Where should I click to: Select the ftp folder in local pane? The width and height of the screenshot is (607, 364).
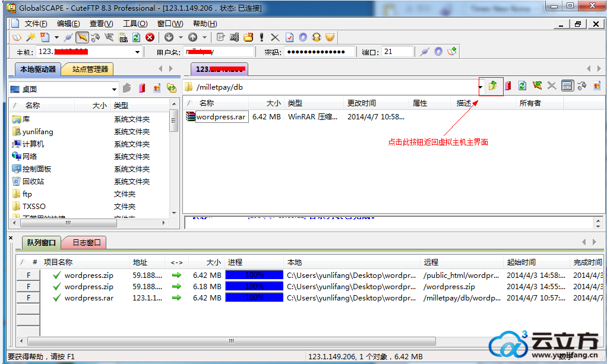(x=27, y=194)
